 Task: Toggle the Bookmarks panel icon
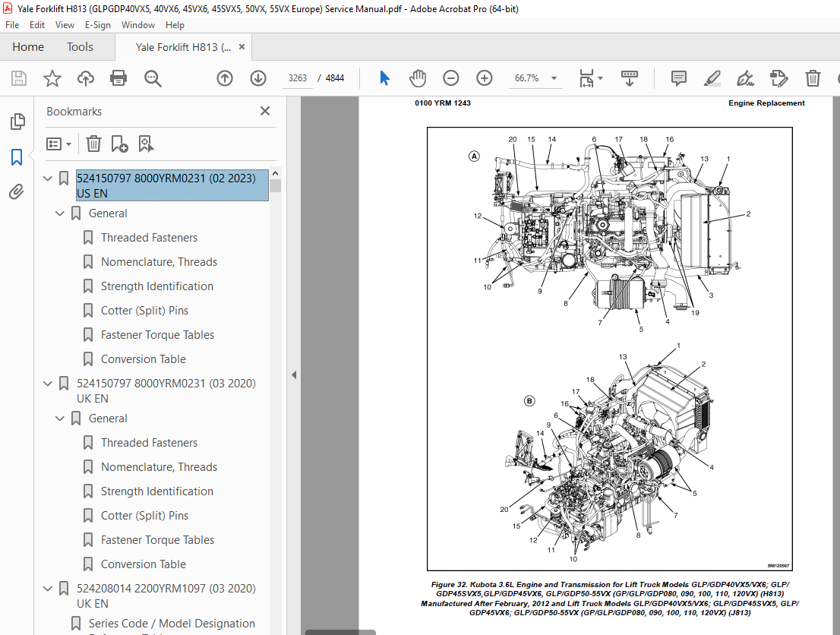pyautogui.click(x=17, y=157)
